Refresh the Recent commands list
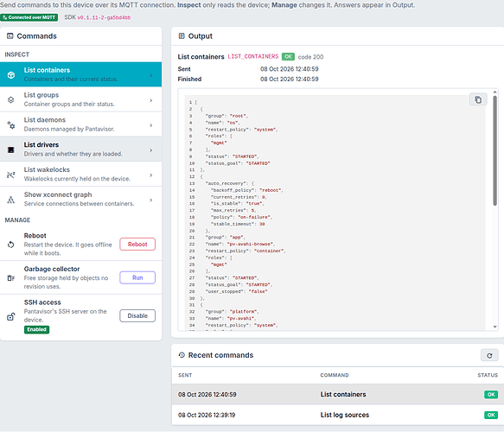This screenshot has height=432, width=504. coord(489,356)
